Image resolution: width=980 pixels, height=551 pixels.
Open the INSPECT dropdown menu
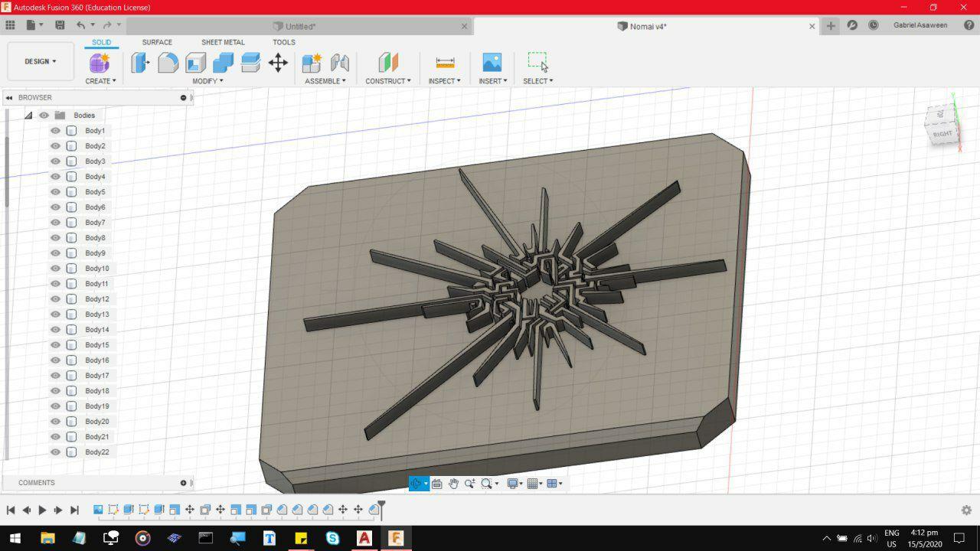tap(445, 81)
